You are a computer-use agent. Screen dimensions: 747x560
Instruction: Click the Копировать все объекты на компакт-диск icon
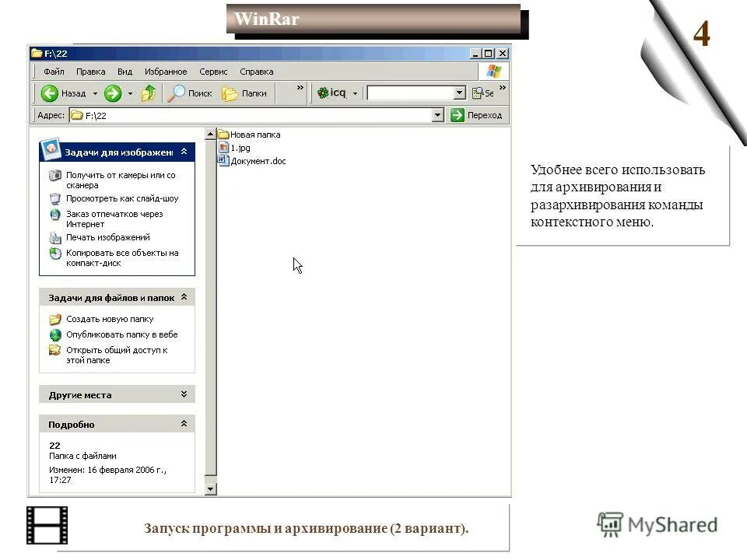pyautogui.click(x=55, y=253)
